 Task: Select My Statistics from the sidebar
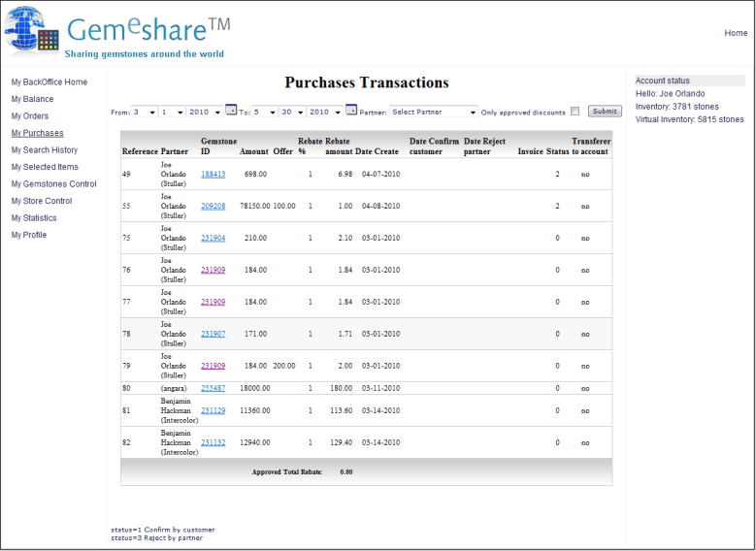click(x=34, y=217)
